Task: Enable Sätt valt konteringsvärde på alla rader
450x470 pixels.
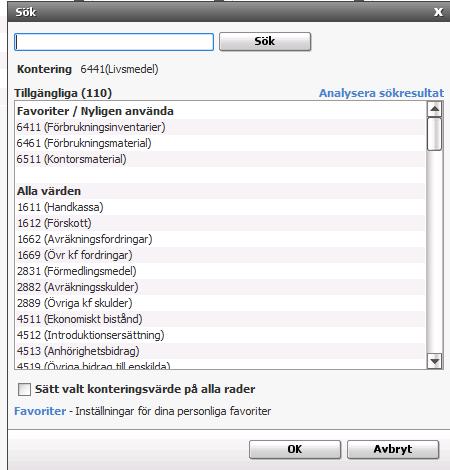Action: point(24,389)
